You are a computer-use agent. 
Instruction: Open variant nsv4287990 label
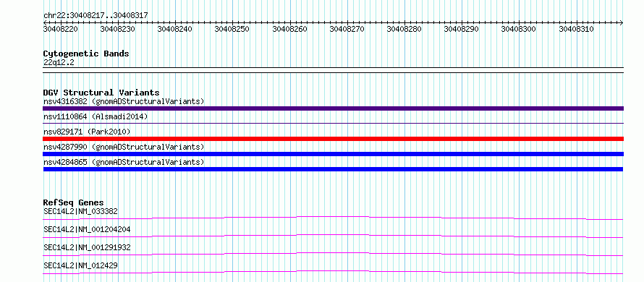(124, 147)
